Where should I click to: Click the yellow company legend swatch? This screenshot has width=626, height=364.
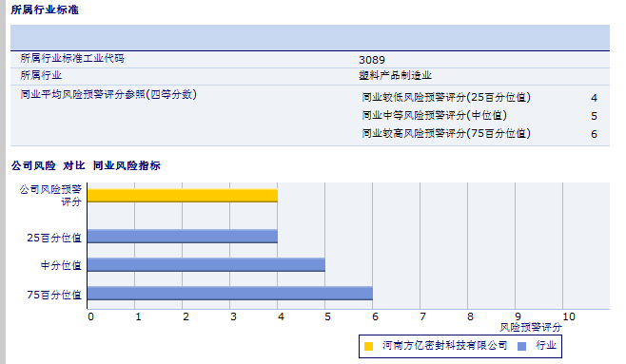click(368, 347)
